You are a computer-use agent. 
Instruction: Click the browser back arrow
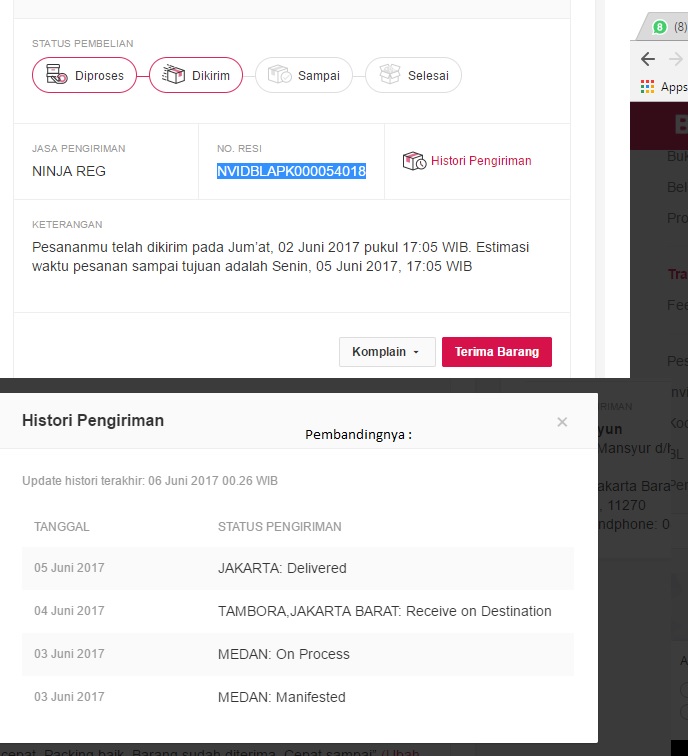pyautogui.click(x=648, y=59)
